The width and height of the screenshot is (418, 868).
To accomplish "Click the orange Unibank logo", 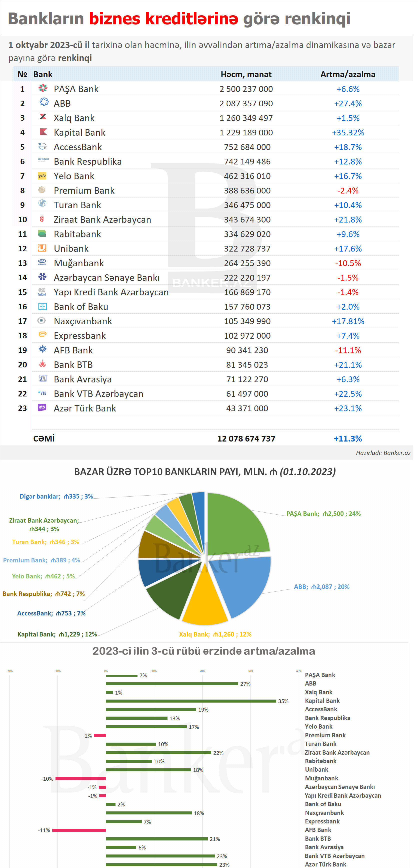I will pyautogui.click(x=42, y=248).
